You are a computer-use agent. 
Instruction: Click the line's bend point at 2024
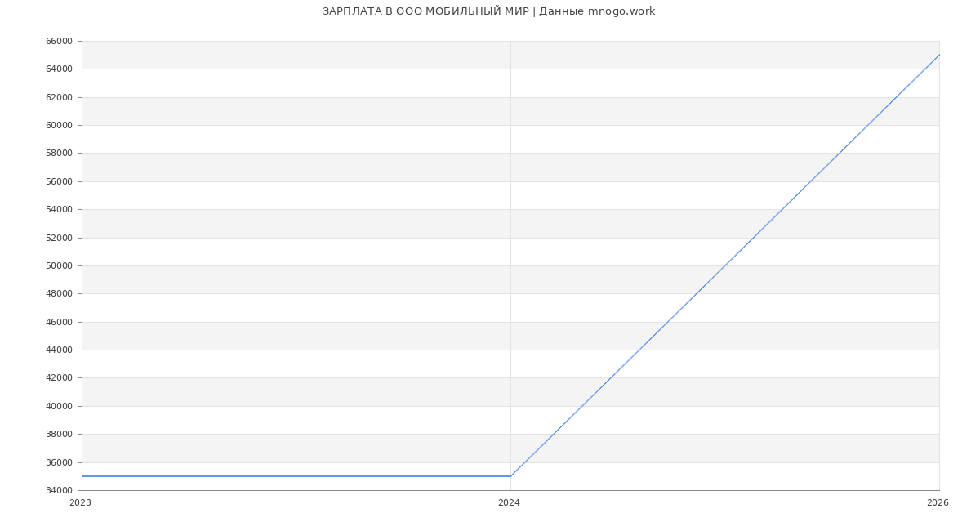click(x=510, y=476)
